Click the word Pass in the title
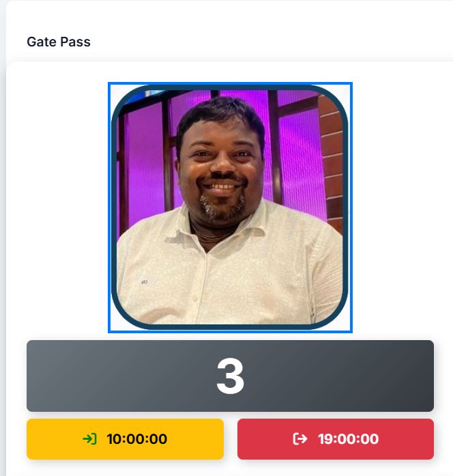453x476 pixels. tap(75, 42)
